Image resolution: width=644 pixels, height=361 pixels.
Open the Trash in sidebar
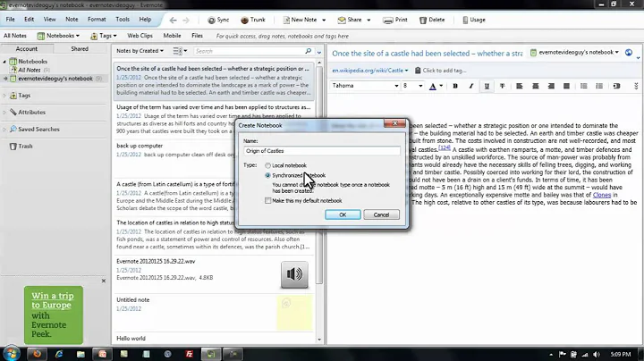coord(21,146)
